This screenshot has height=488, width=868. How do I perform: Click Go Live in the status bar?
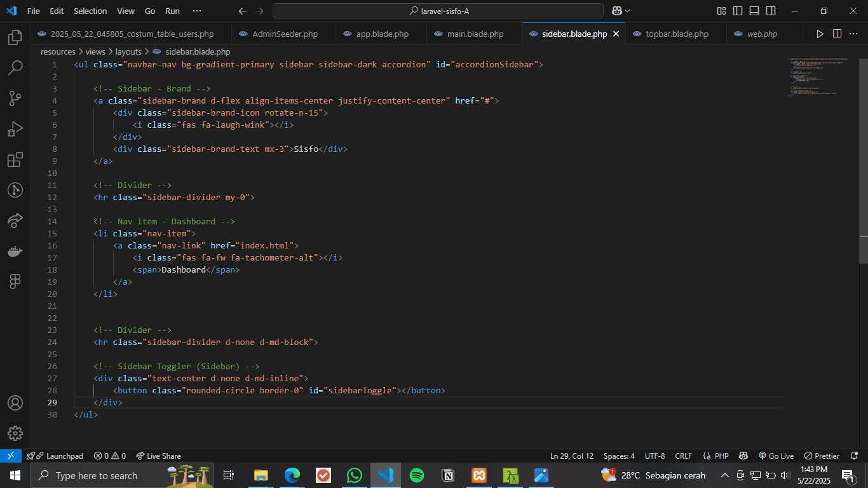click(776, 456)
